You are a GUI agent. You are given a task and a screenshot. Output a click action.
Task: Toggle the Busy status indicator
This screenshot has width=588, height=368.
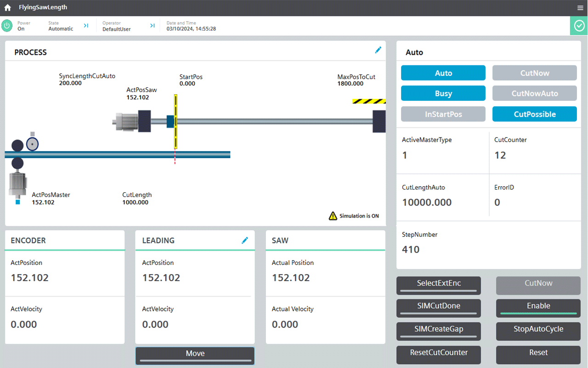[443, 93]
